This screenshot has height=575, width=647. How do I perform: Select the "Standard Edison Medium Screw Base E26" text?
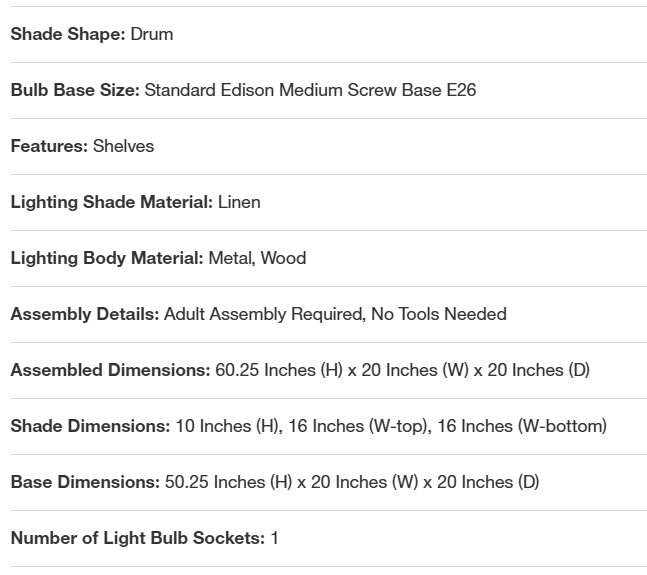pos(310,90)
